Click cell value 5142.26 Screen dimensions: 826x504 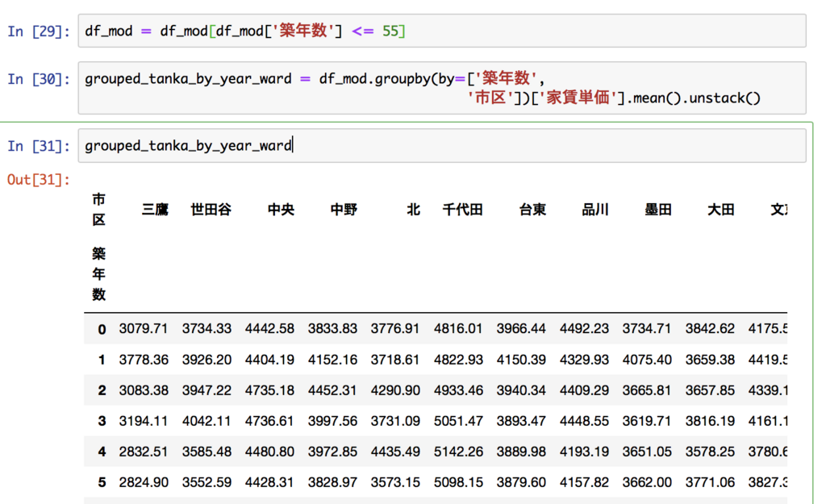pos(458,452)
